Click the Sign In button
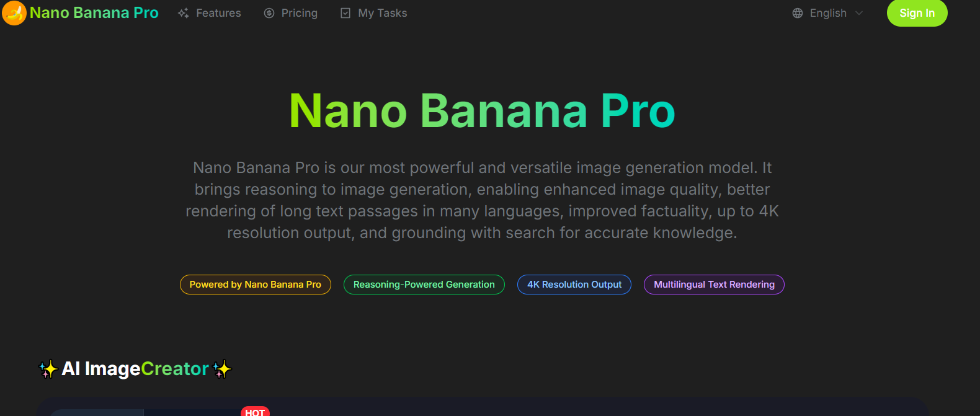Viewport: 980px width, 416px height. [x=917, y=12]
